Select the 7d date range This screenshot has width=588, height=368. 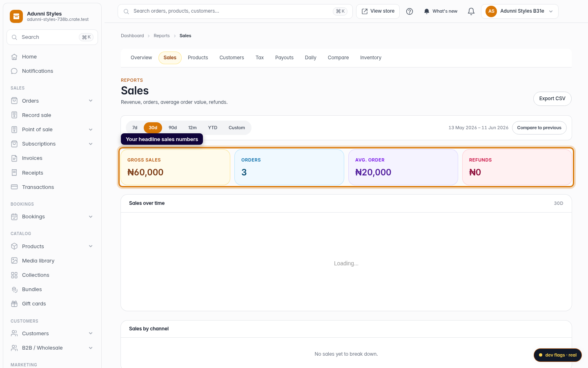(x=135, y=128)
